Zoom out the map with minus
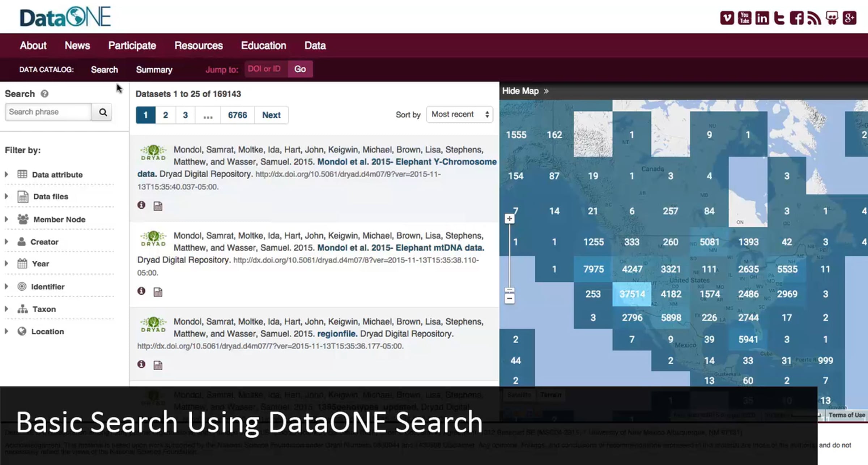Image resolution: width=868 pixels, height=465 pixels. 509,299
